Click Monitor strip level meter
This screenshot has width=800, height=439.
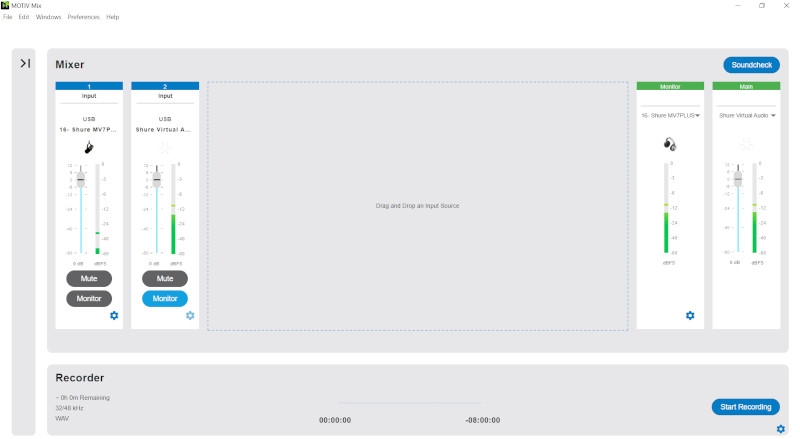click(x=666, y=208)
